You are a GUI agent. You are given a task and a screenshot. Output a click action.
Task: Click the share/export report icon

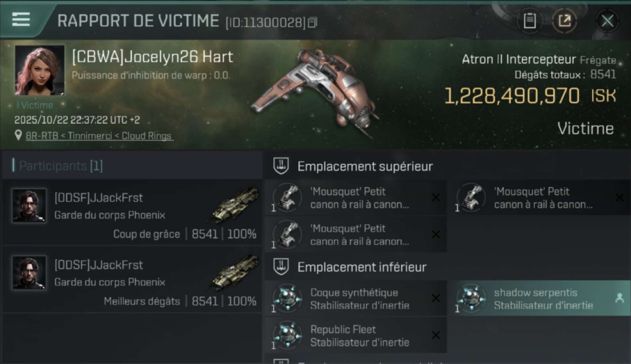[x=565, y=21]
